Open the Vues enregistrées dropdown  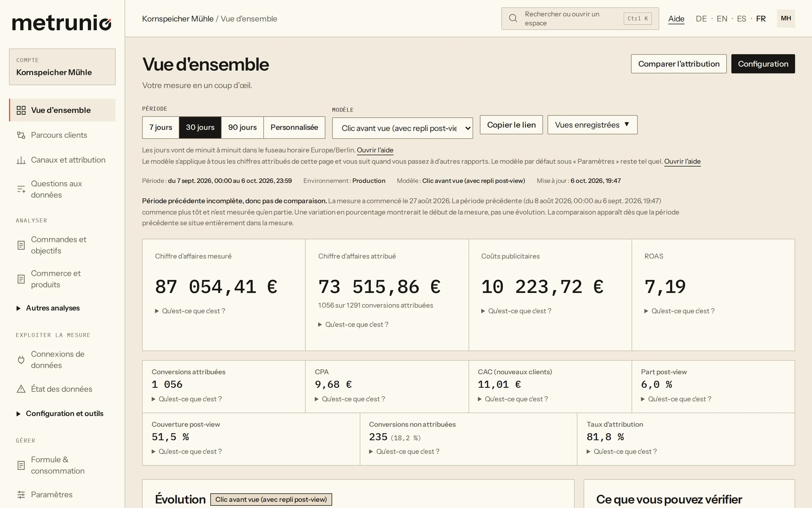click(592, 125)
